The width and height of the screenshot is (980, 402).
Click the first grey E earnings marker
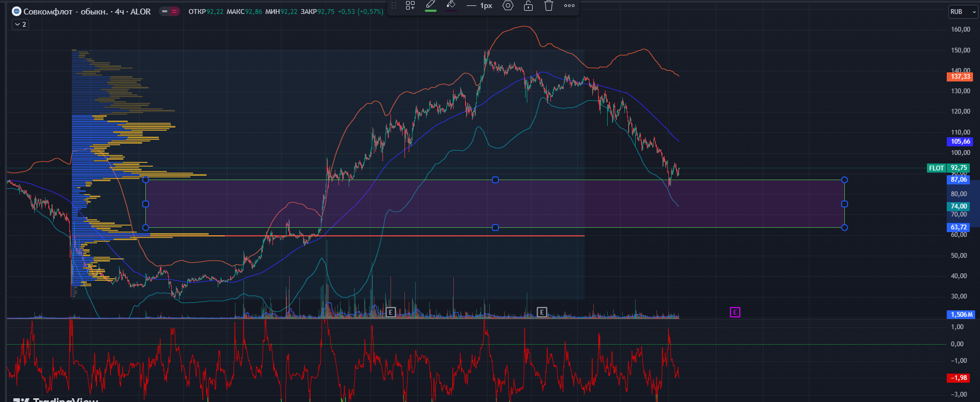(x=390, y=312)
